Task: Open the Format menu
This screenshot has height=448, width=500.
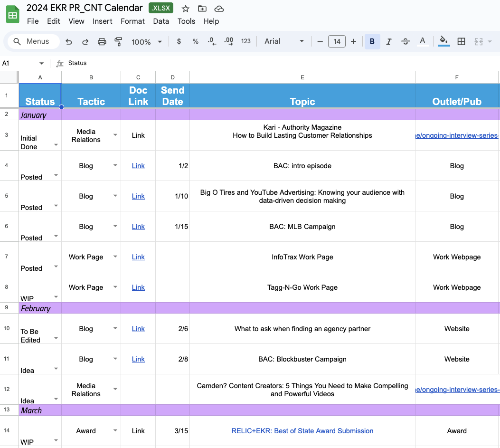Action: pyautogui.click(x=132, y=21)
